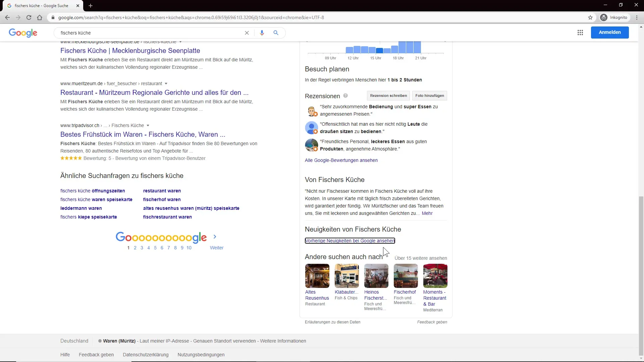Click the 'Foto hinzufügen' button
Image resolution: width=644 pixels, height=362 pixels.
point(429,96)
